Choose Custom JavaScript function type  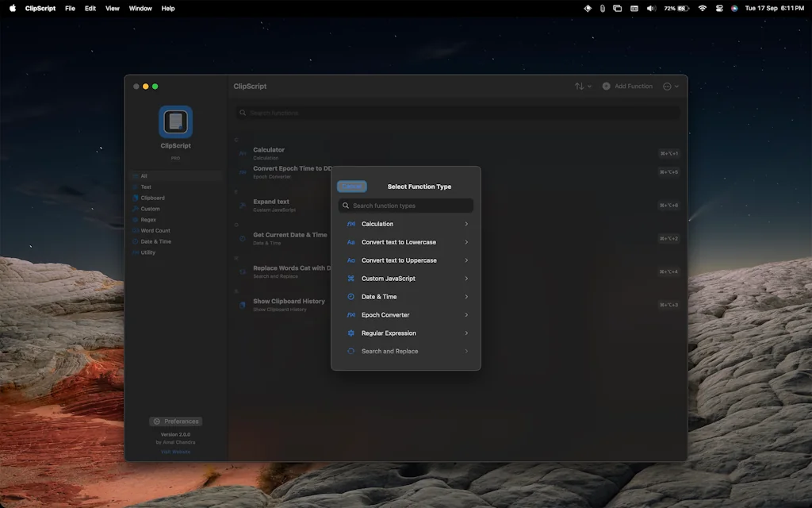pyautogui.click(x=390, y=279)
